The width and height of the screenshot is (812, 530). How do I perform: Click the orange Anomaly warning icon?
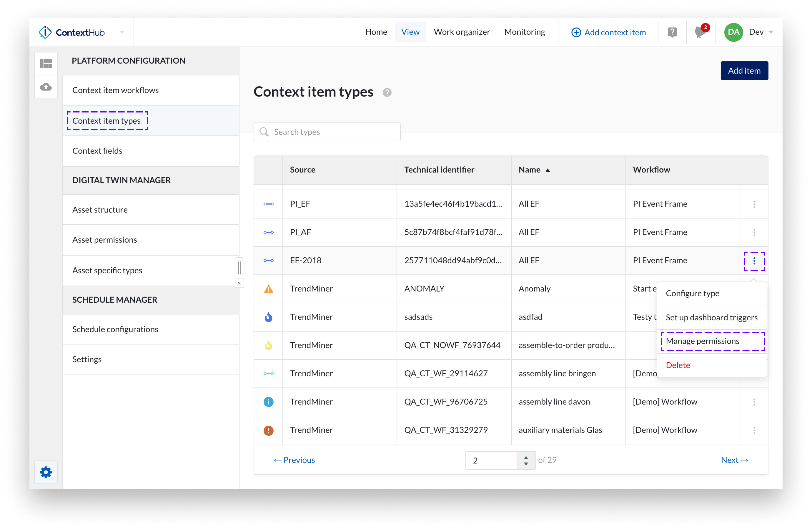click(269, 289)
